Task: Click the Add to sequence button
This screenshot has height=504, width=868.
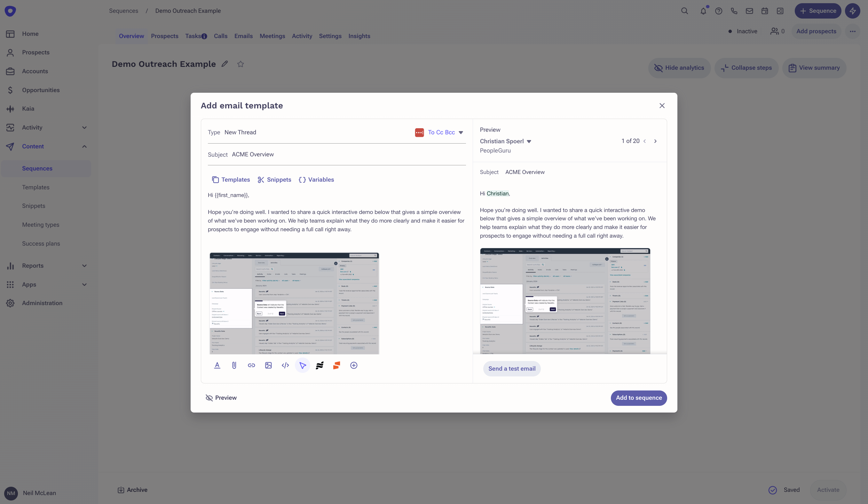Action: point(639,398)
